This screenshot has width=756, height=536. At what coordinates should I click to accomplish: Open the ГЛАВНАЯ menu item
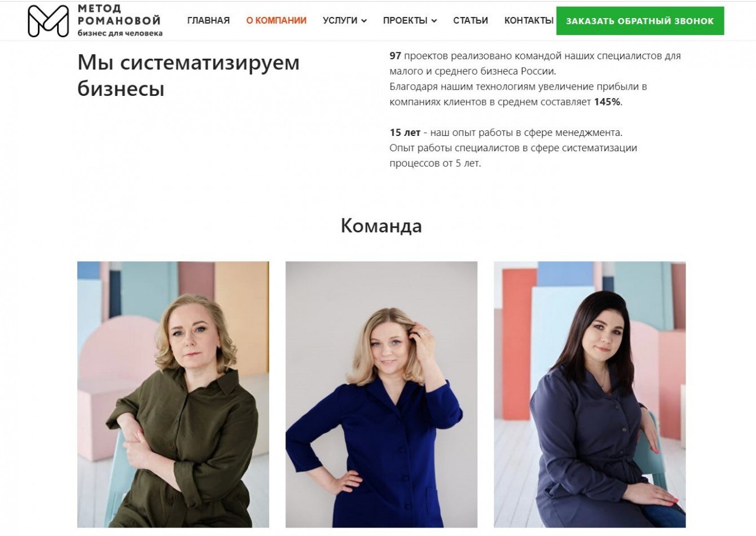208,20
